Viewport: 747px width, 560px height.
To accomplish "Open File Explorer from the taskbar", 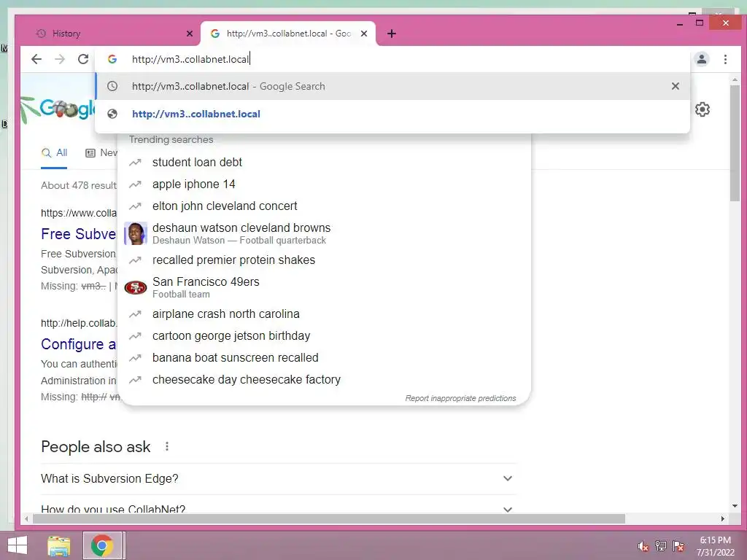I will click(59, 545).
